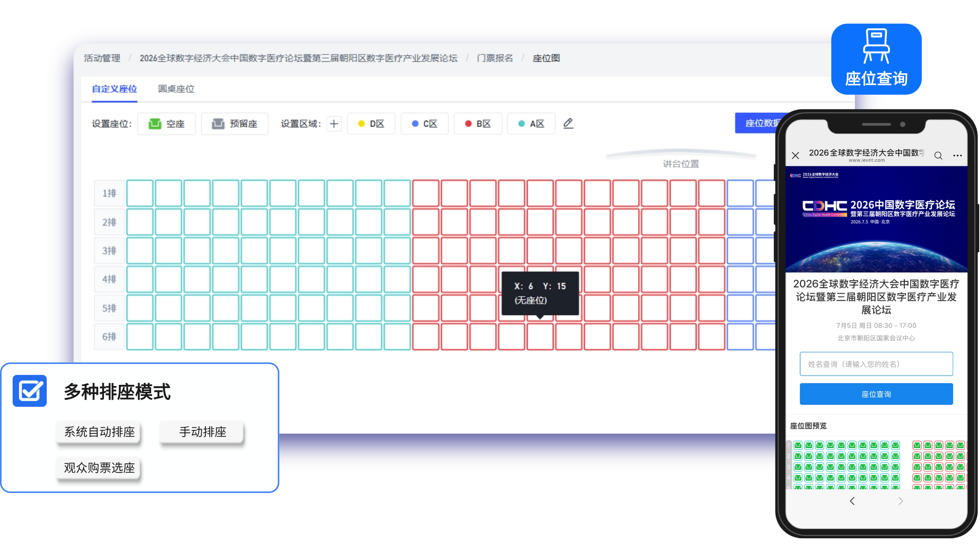Click the blue 座位查询 chair icon badge
Viewport: 980px width, 549px height.
point(876,59)
